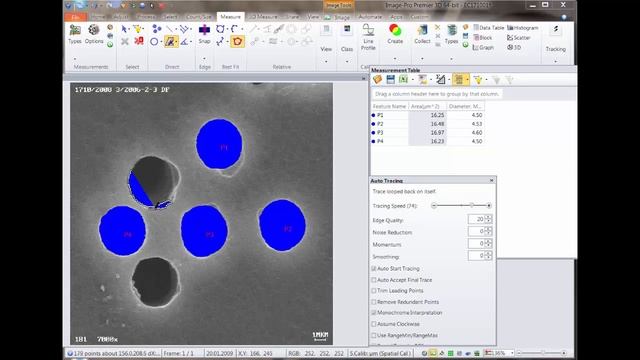Expand the Measurements Types dropdown arrow

click(75, 59)
